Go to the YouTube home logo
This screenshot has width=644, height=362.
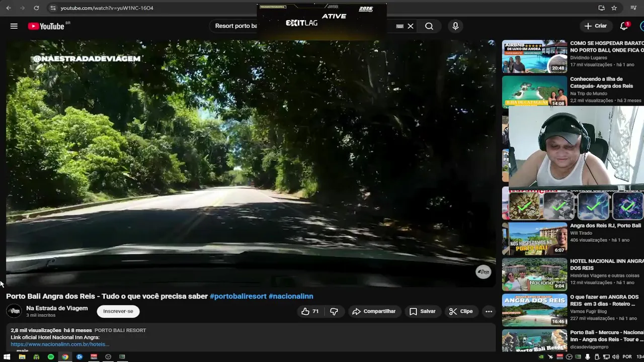click(x=46, y=26)
